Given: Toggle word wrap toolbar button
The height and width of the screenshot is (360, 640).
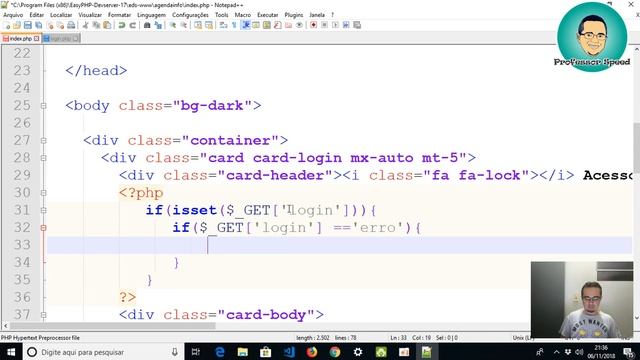Looking at the screenshot, I should (x=224, y=25).
